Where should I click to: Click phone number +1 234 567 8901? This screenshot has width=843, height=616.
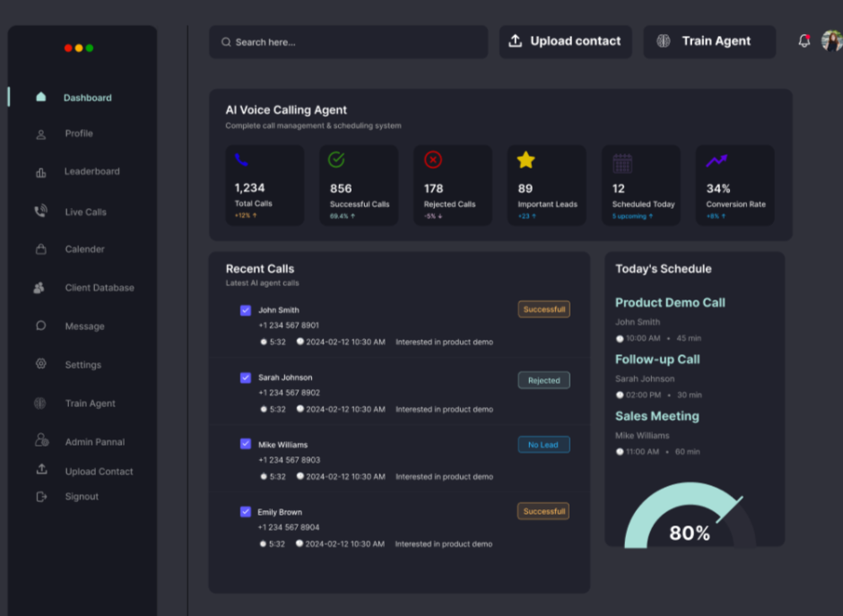pos(289,325)
